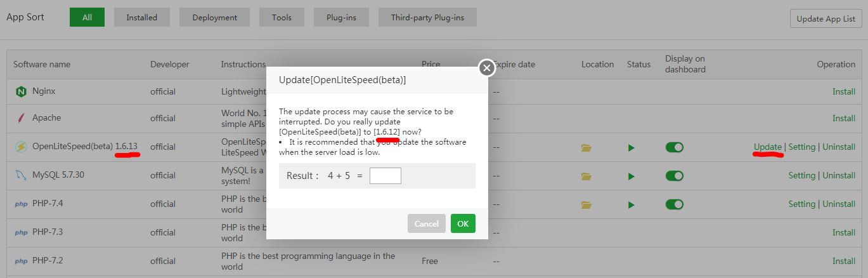Image resolution: width=868 pixels, height=278 pixels.
Task: Click MySQL running status play icon
Action: 631,176
